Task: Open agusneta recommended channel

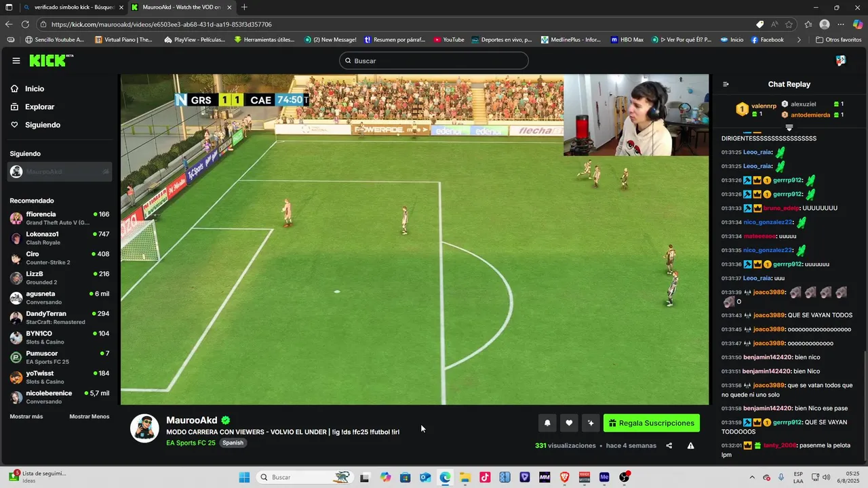Action: pyautogui.click(x=60, y=298)
